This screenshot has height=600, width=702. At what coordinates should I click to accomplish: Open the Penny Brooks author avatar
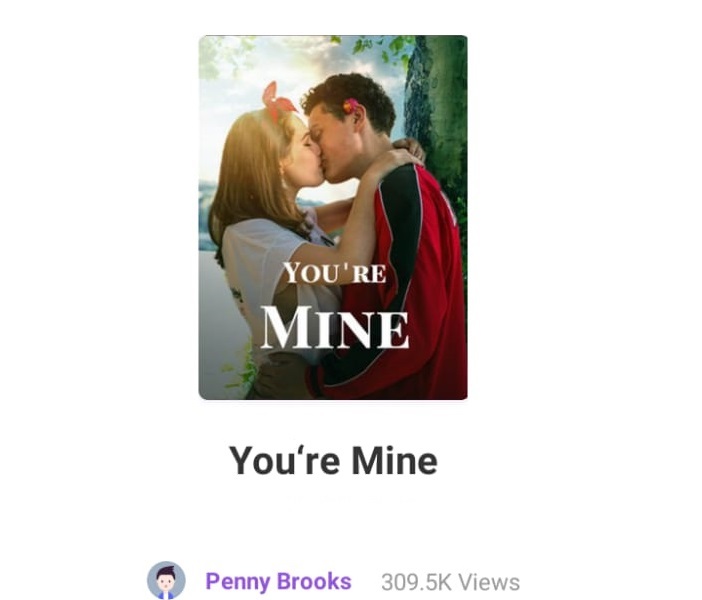166,581
